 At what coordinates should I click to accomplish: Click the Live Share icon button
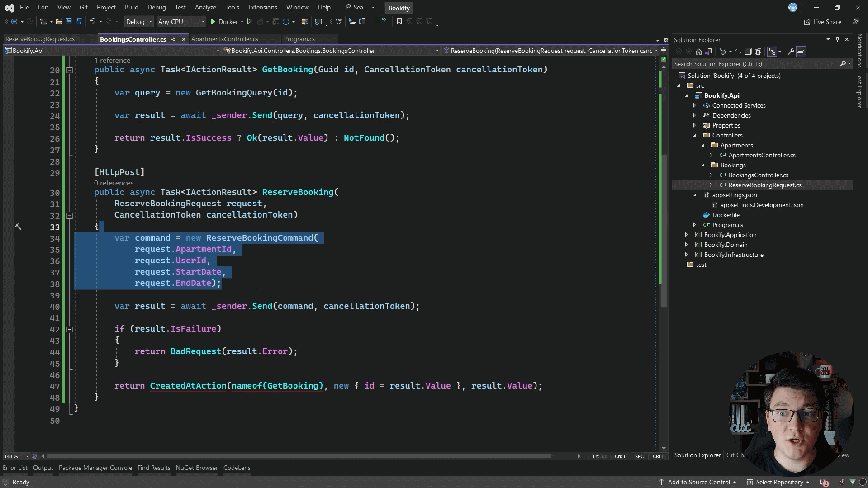pos(822,22)
